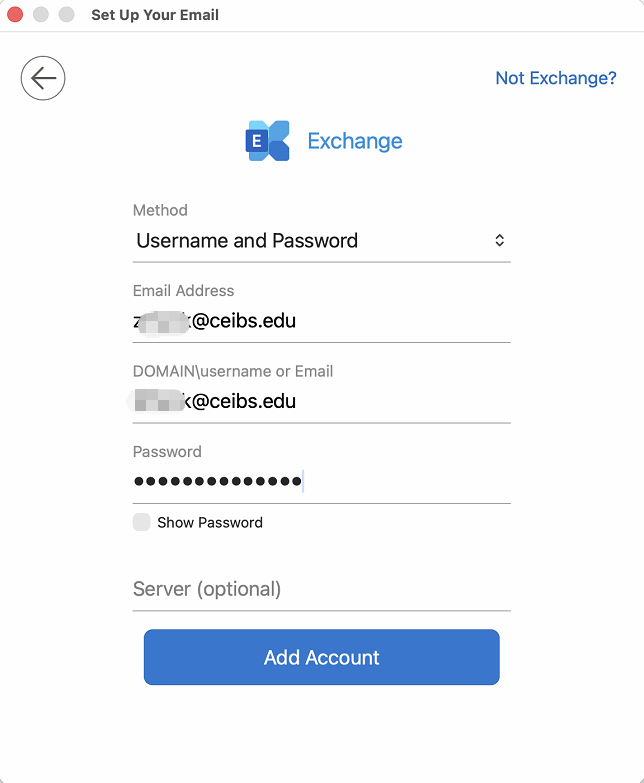Screen dimensions: 644x783
Task: Click the Method field label
Action: pyautogui.click(x=160, y=210)
